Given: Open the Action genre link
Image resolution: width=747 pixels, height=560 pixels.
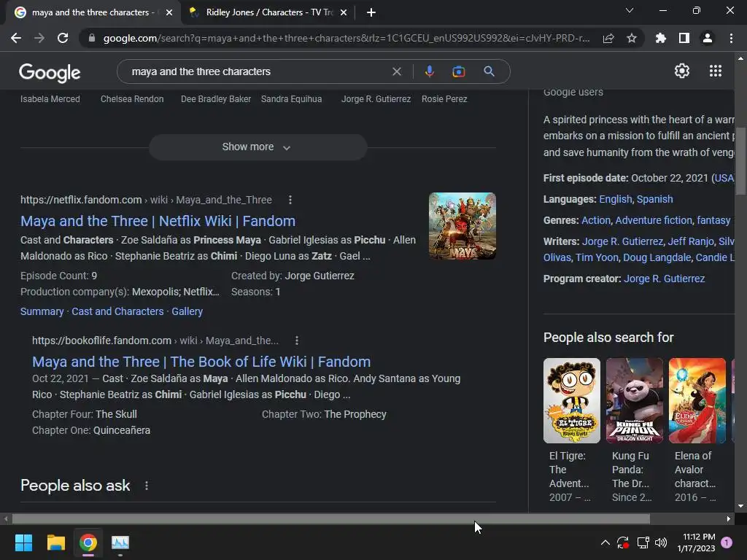Looking at the screenshot, I should (x=595, y=220).
